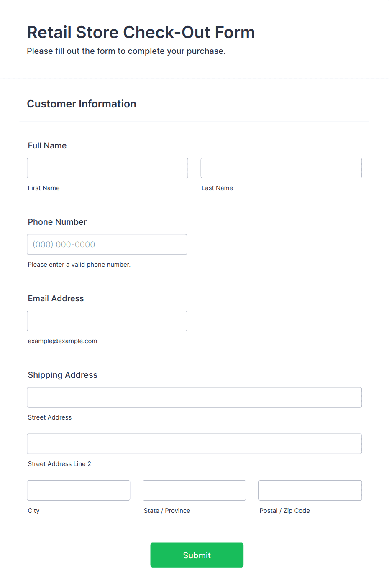Click the Street Address Line 2 field

point(194,444)
